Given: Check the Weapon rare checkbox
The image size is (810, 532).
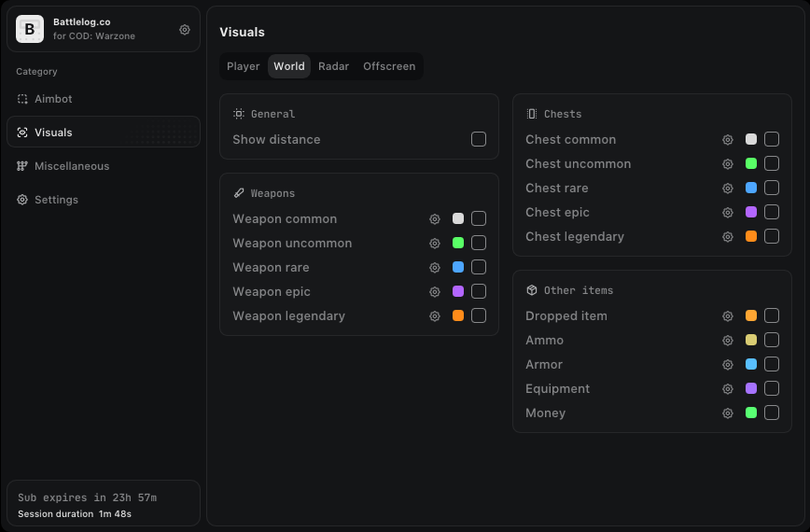Looking at the screenshot, I should pyautogui.click(x=479, y=267).
